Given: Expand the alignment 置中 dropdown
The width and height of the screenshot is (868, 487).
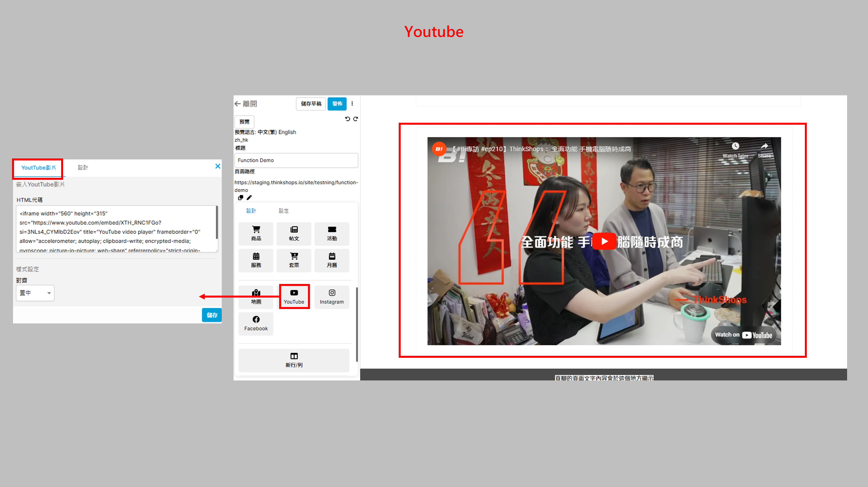Looking at the screenshot, I should coord(35,293).
